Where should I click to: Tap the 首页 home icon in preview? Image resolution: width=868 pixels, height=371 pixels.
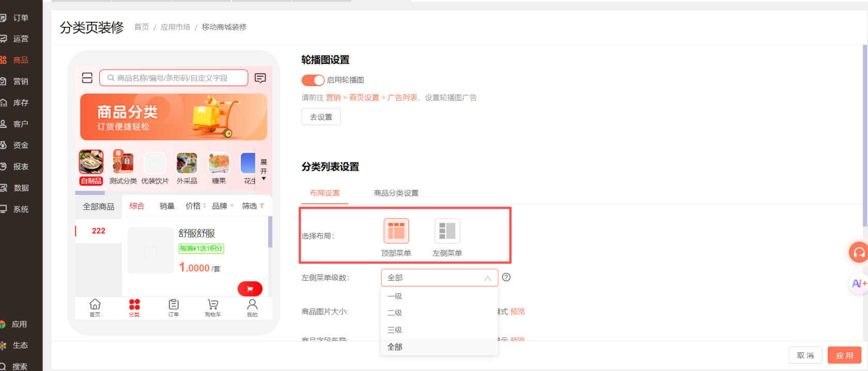pos(95,308)
